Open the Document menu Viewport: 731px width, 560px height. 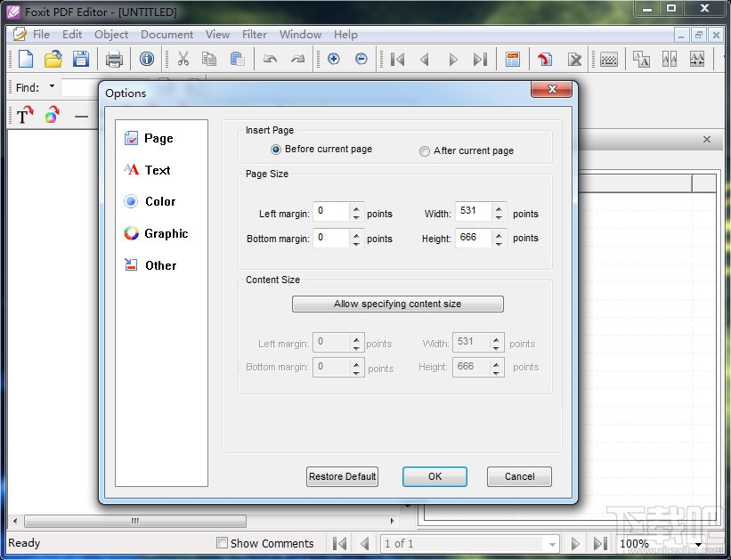click(167, 34)
